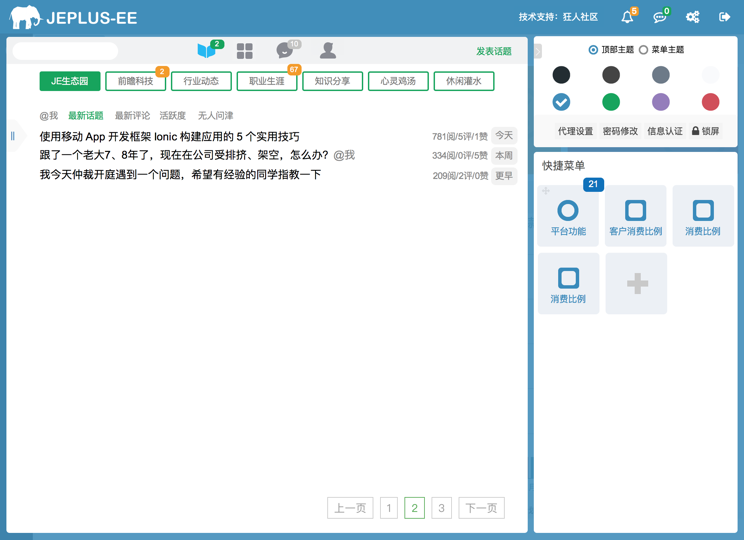This screenshot has height=540, width=744.
Task: Collapse the right settings panel arrow
Action: [537, 51]
